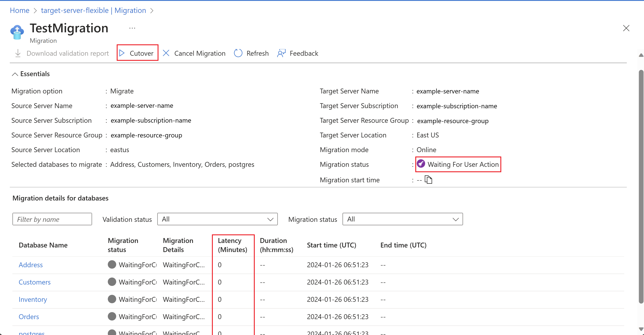Close the TestMigration blade
The width and height of the screenshot is (644, 335).
click(x=626, y=28)
